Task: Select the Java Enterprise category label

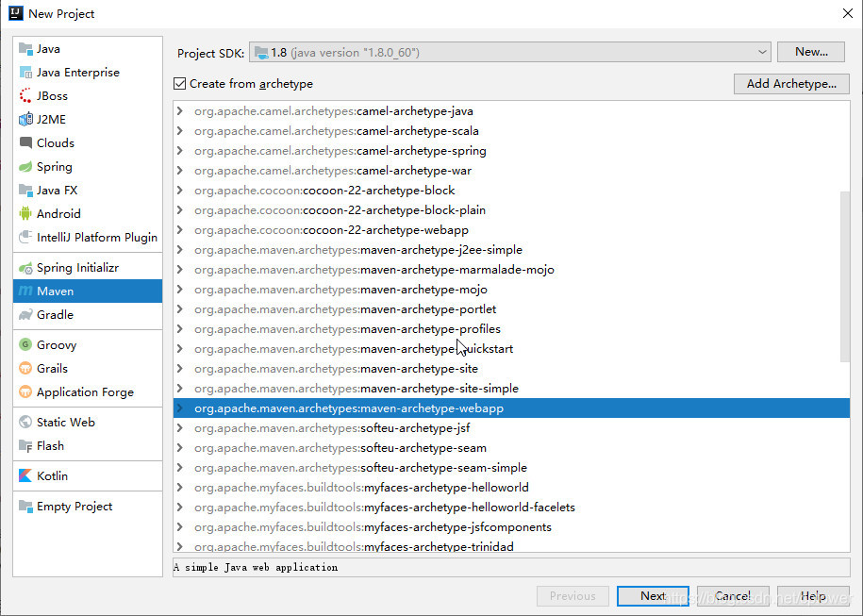Action: (78, 73)
